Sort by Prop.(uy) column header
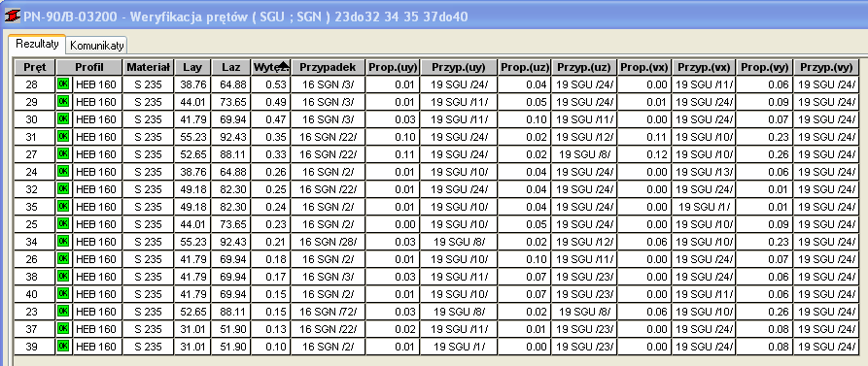 pos(393,67)
